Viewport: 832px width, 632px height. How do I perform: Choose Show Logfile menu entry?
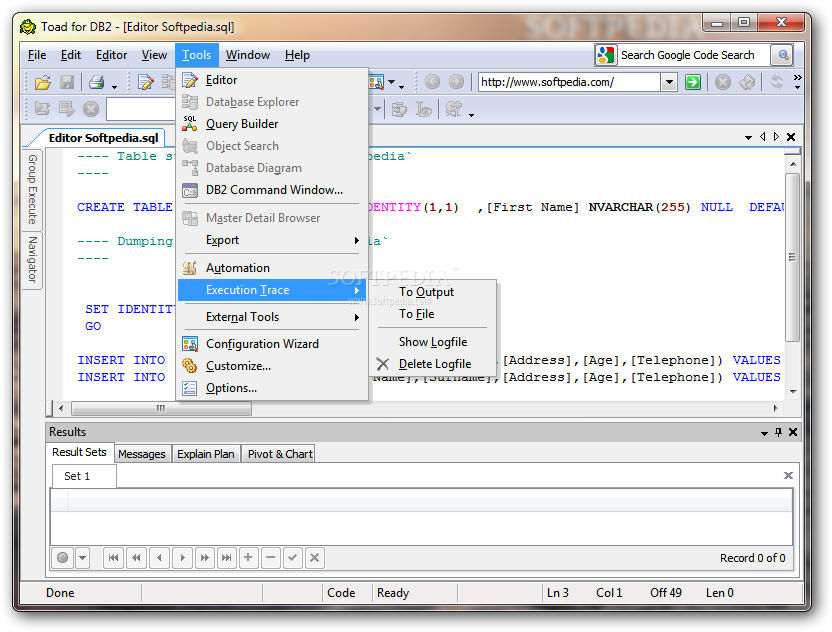[433, 342]
